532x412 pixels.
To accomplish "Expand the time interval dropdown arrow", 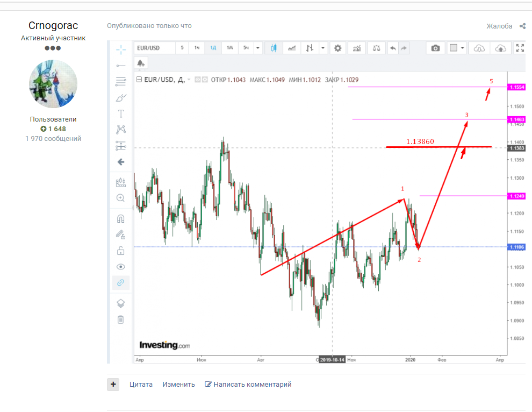I will [x=258, y=48].
